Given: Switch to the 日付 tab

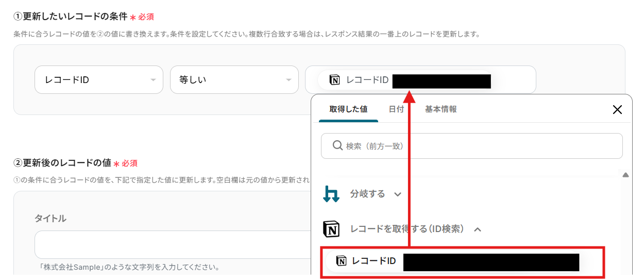Looking at the screenshot, I should [x=396, y=109].
